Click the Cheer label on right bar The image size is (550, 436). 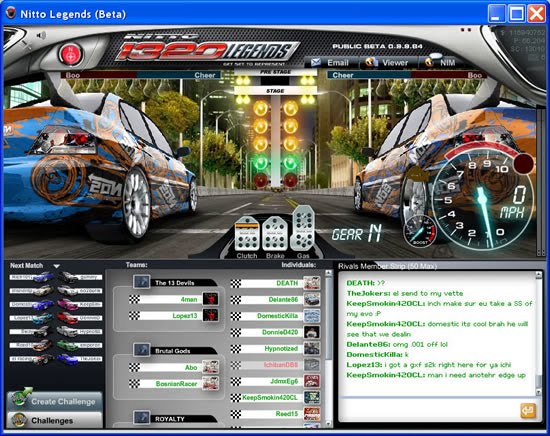click(343, 75)
